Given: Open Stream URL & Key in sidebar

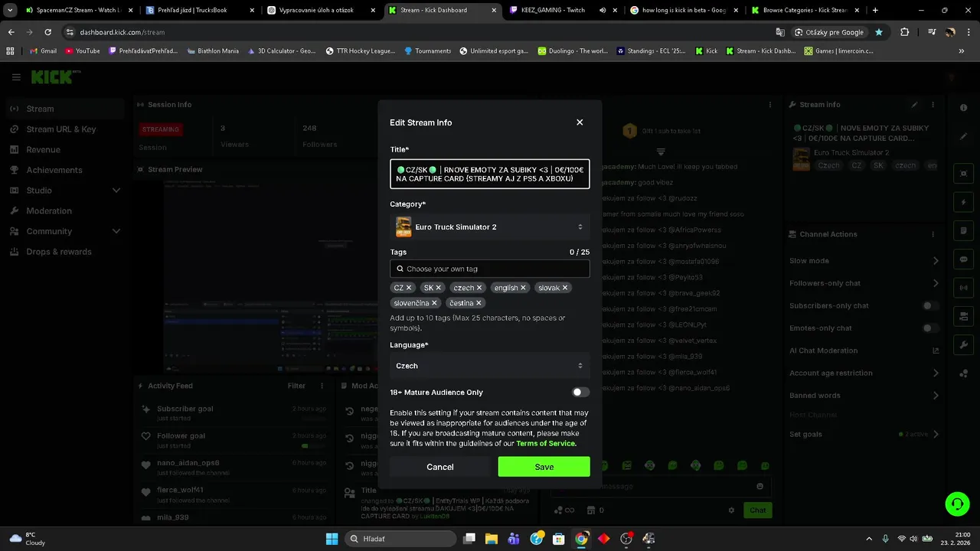Looking at the screenshot, I should 64,129.
